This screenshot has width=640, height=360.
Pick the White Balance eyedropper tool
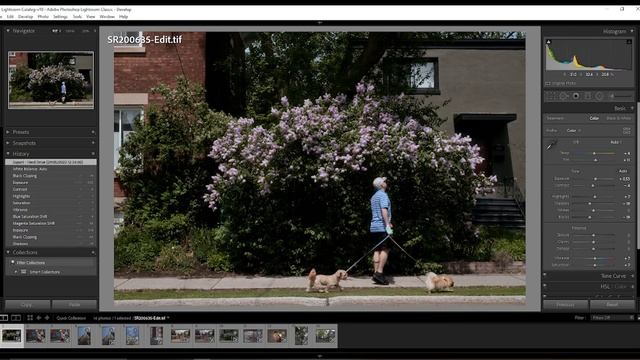click(551, 144)
